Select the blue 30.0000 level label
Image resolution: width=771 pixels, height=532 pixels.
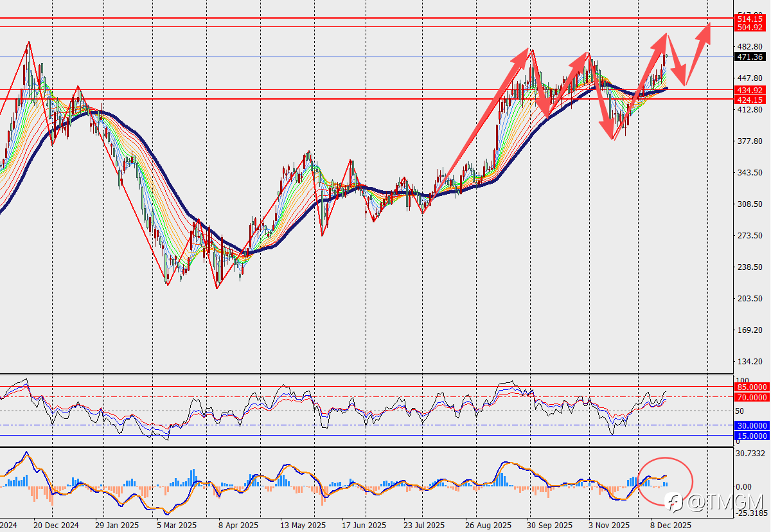(x=752, y=425)
